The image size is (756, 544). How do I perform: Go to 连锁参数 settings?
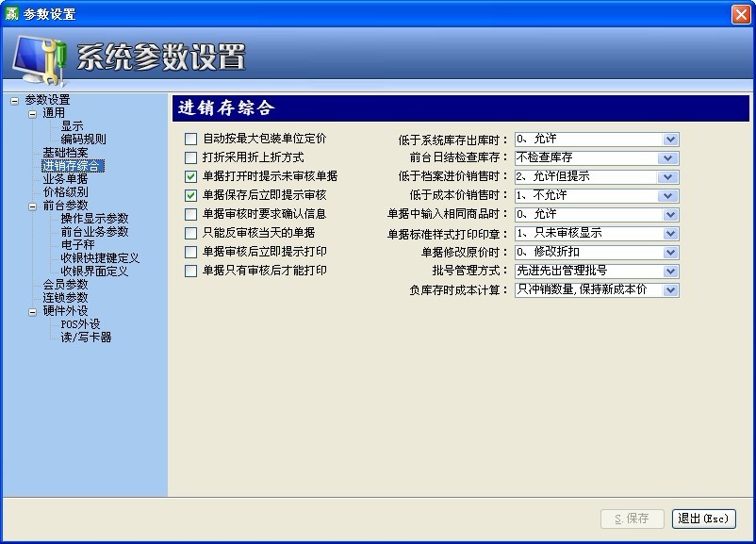[65, 298]
